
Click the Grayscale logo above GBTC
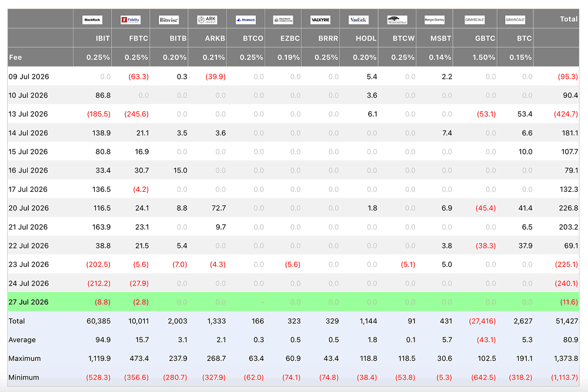tap(475, 19)
